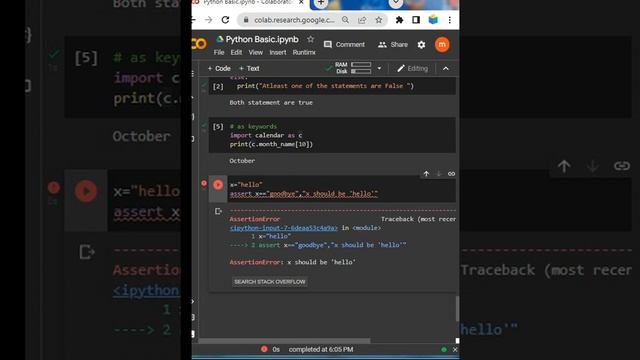The image size is (640, 360).
Task: Copy link to cell icon
Action: [x=451, y=174]
